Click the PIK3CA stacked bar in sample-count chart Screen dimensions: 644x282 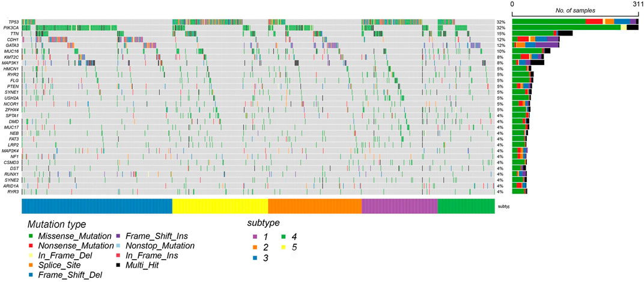[575, 28]
